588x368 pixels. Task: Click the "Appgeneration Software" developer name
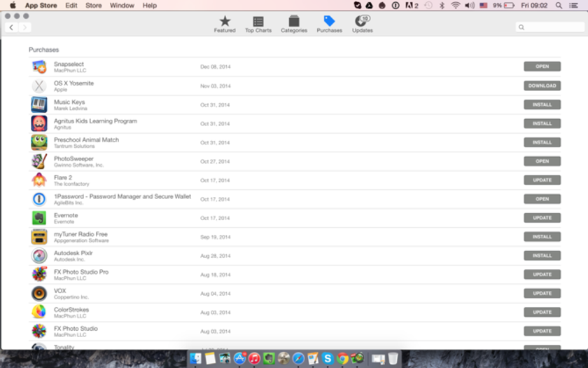tap(81, 240)
